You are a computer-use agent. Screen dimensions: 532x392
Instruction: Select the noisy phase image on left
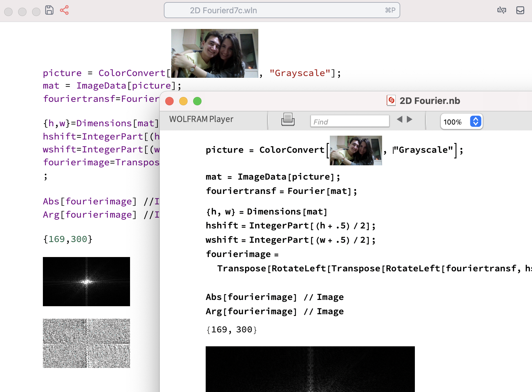click(x=86, y=343)
